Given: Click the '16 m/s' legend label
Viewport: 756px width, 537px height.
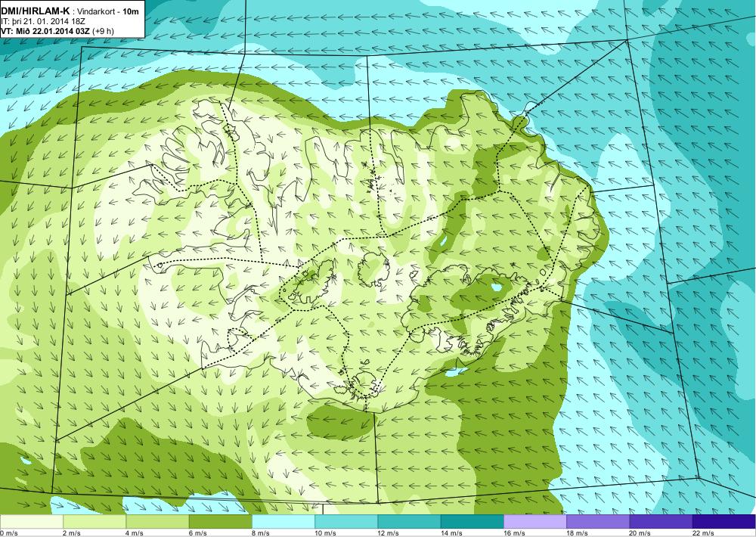Looking at the screenshot, I should [514, 533].
